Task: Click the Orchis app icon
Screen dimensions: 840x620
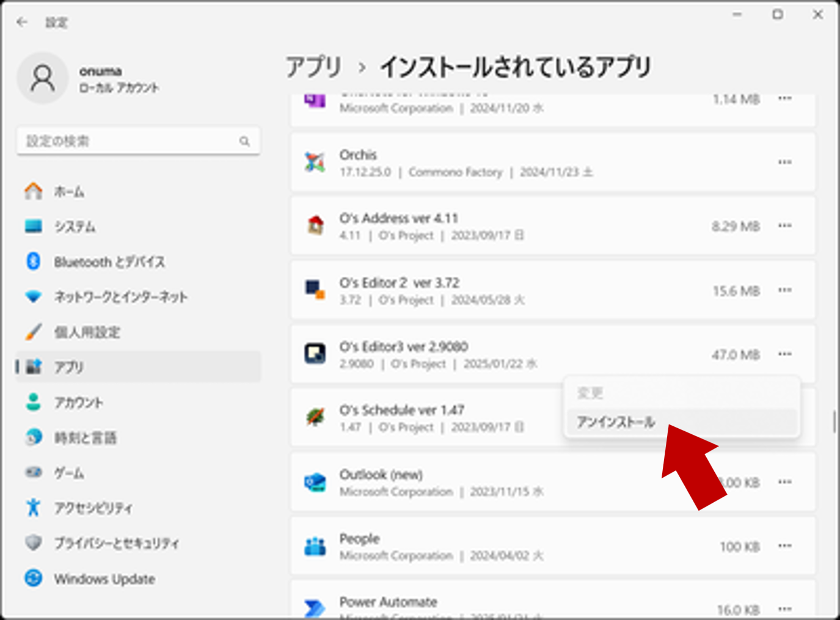Action: coord(315,162)
